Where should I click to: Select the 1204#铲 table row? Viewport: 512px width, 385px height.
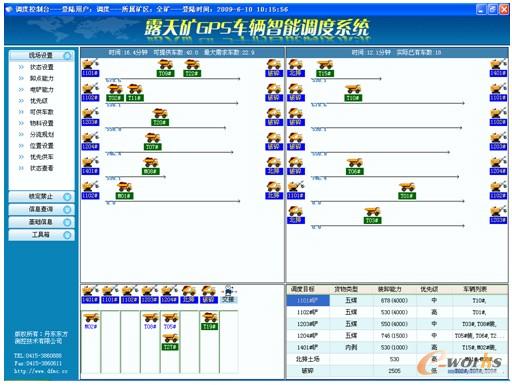[x=397, y=336]
